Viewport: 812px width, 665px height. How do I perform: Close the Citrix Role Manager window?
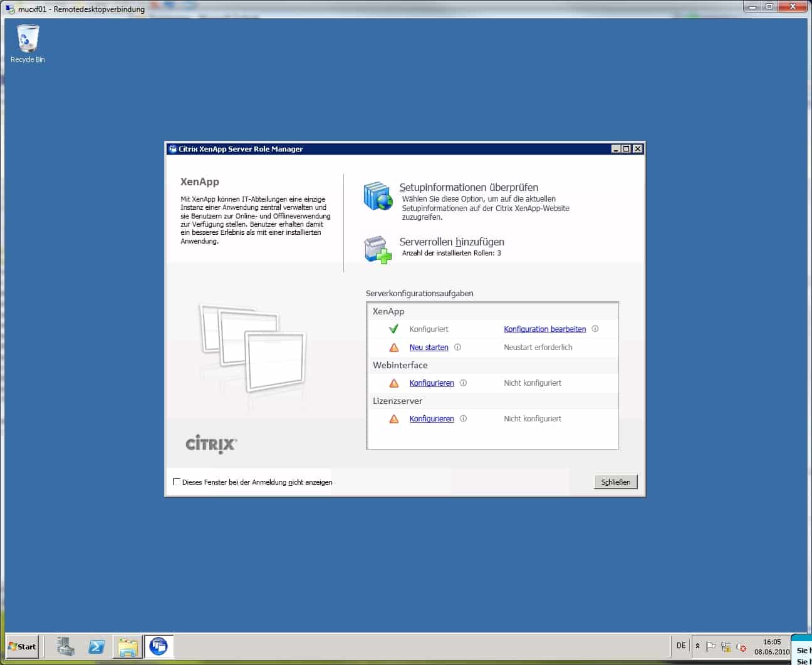638,149
